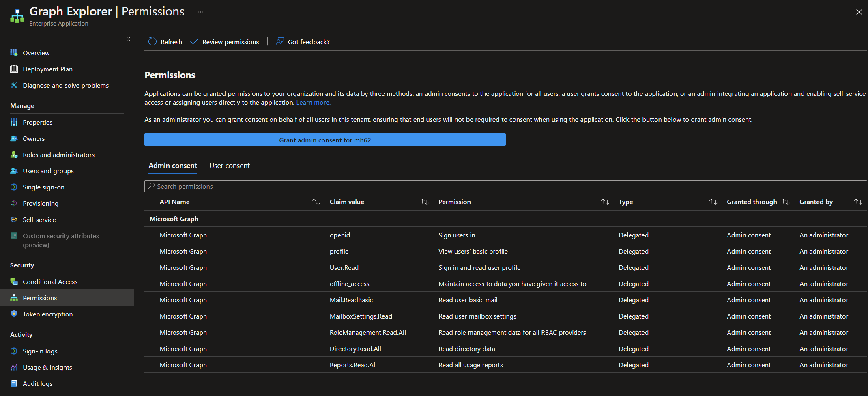This screenshot has height=396, width=868.
Task: View the Audit logs
Action: [x=38, y=383]
